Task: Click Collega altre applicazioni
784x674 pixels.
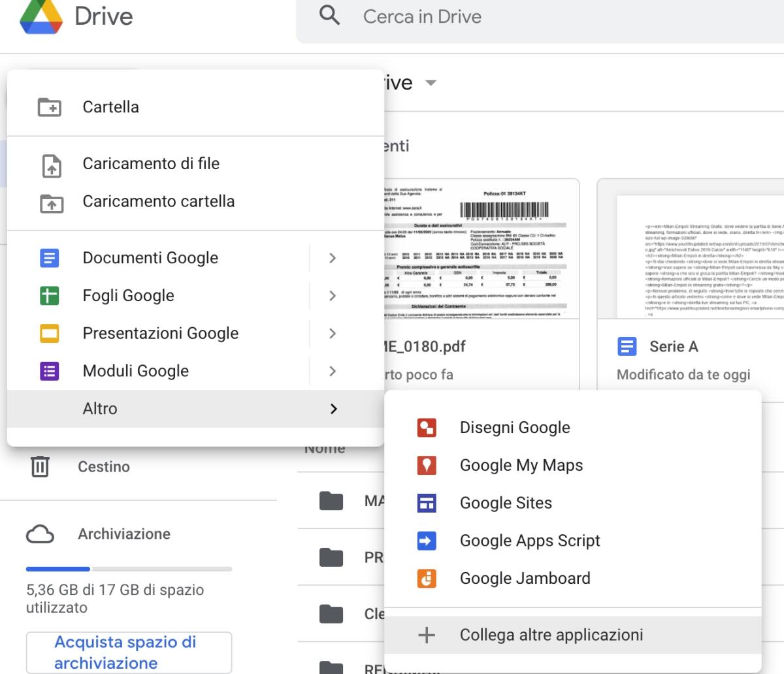Action: tap(552, 634)
